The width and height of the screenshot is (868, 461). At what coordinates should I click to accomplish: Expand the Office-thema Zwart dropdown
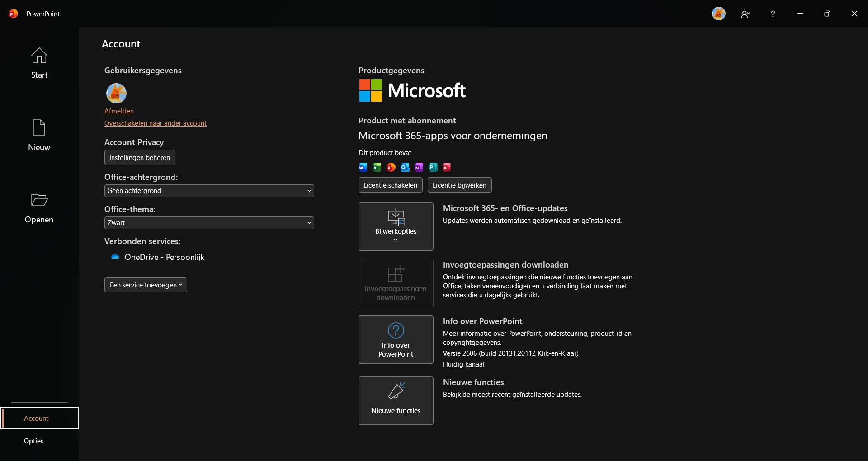[209, 223]
